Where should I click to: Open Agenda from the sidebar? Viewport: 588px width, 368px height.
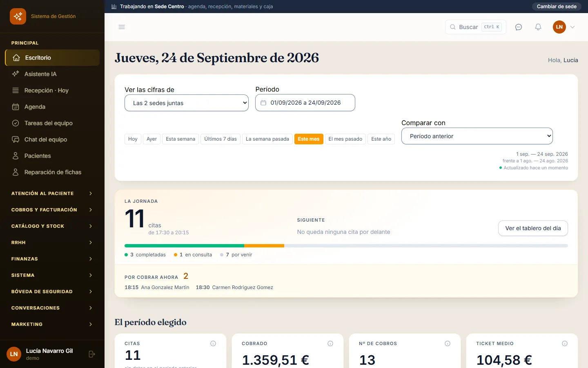pyautogui.click(x=52, y=107)
